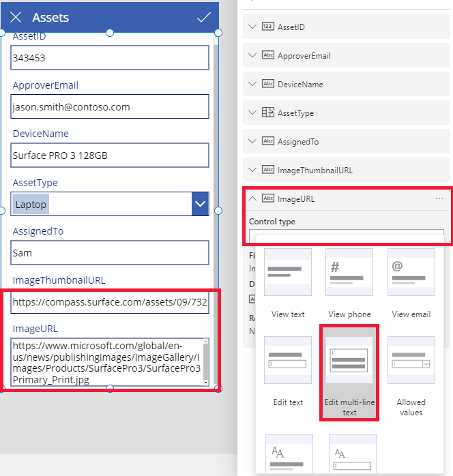Image resolution: width=453 pixels, height=476 pixels.
Task: Click into the AssetID input with 343453
Action: coord(110,58)
